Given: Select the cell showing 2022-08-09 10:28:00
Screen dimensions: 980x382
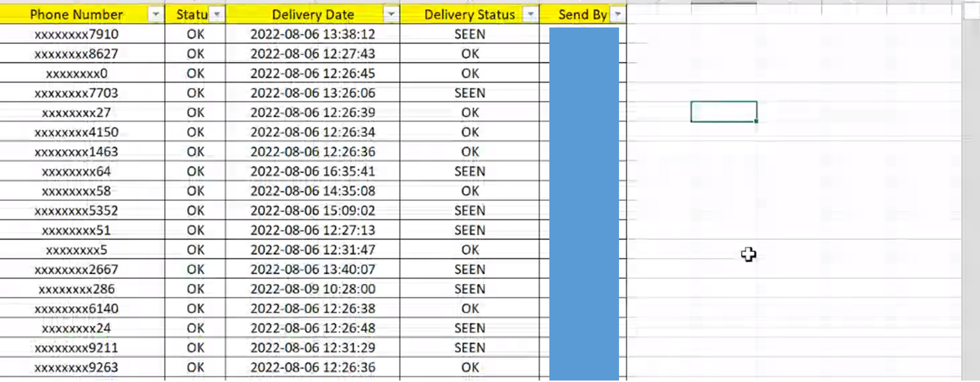Looking at the screenshot, I should [313, 289].
